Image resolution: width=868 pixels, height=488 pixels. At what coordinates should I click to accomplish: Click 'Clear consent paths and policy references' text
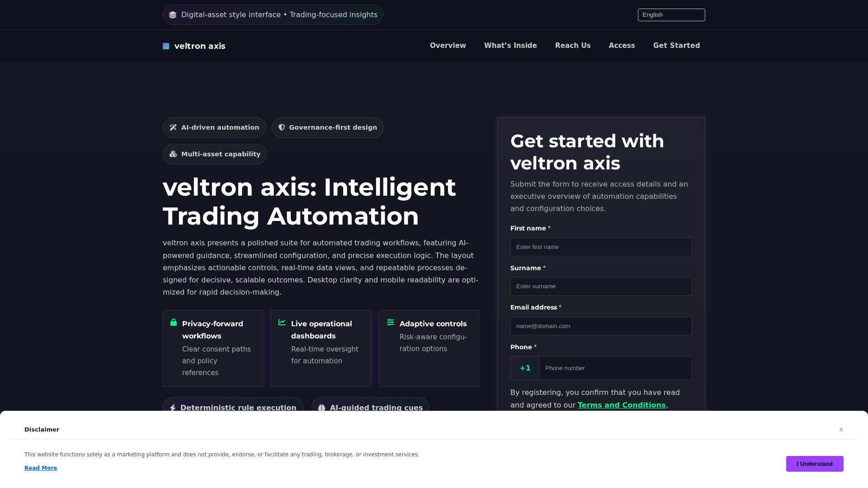coord(217,361)
